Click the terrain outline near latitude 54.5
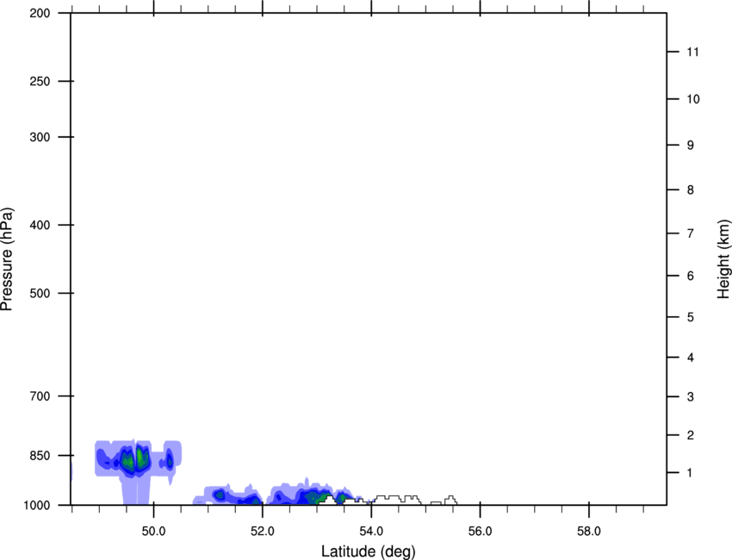Screen dimensions: 732x560 tap(398, 500)
